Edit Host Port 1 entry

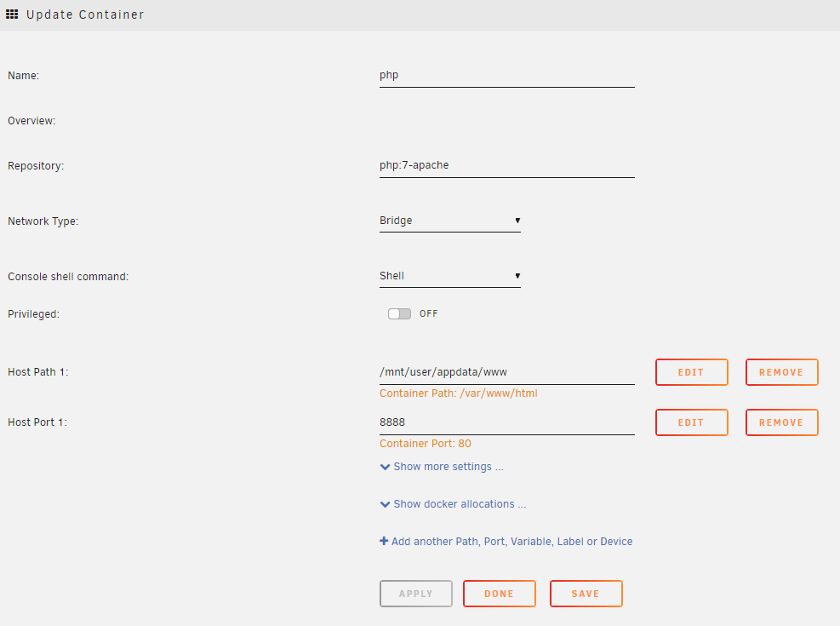tap(692, 422)
